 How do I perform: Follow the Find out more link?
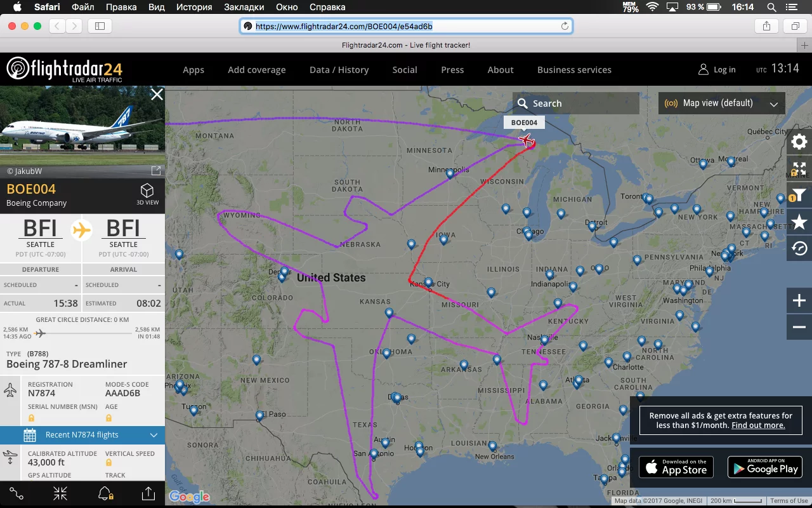pos(758,425)
